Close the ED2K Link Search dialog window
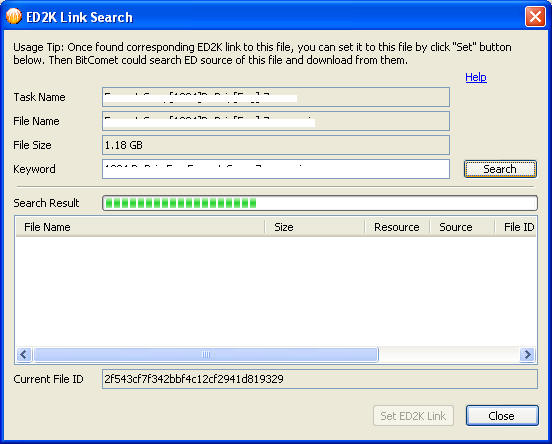The height and width of the screenshot is (444, 552). (x=535, y=17)
